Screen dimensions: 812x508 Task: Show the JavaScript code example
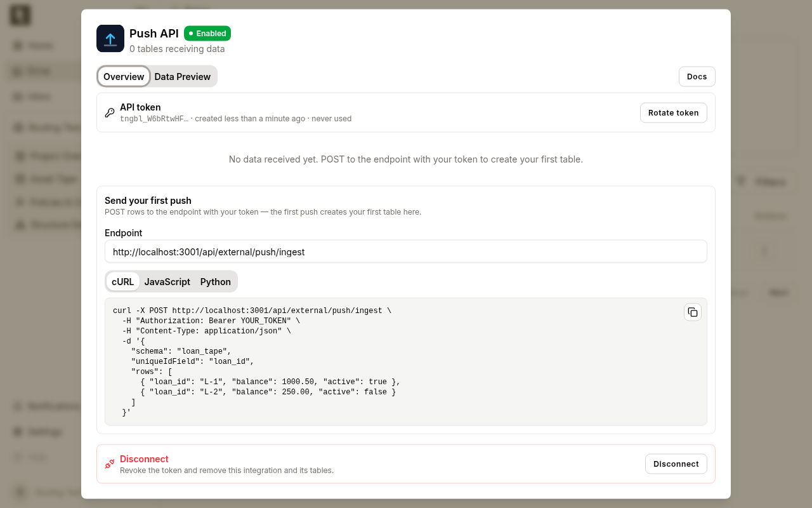pos(167,282)
